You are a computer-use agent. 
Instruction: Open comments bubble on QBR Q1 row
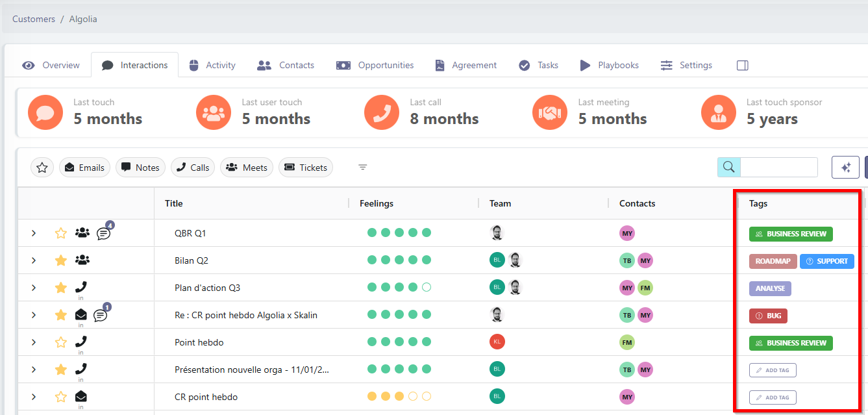point(103,234)
